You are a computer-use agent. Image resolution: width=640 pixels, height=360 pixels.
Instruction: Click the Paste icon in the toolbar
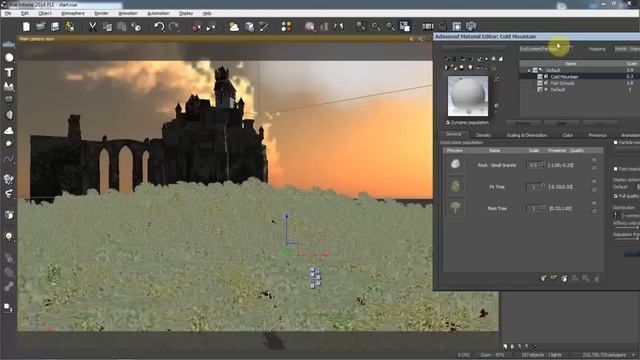[122, 27]
